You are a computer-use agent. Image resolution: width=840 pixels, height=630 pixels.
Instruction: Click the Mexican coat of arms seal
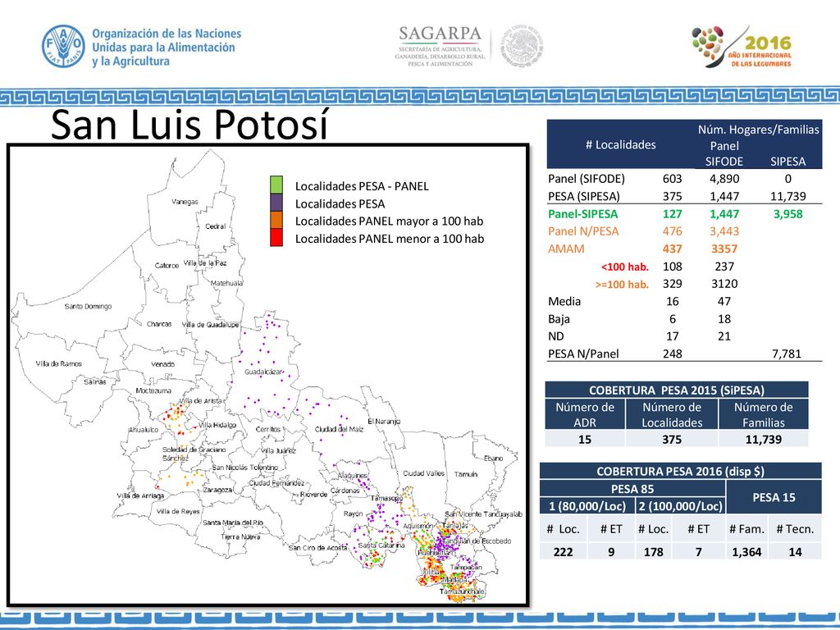click(x=522, y=46)
